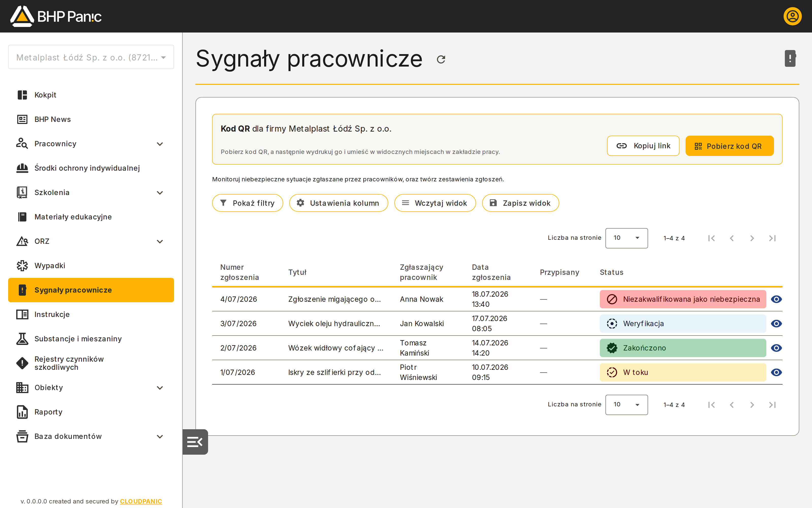Click the Kokpit dashboard icon
The width and height of the screenshot is (812, 508).
tap(22, 95)
